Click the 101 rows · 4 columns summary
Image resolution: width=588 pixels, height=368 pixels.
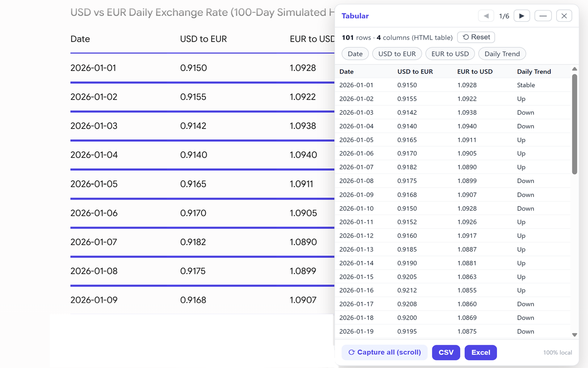coord(397,38)
